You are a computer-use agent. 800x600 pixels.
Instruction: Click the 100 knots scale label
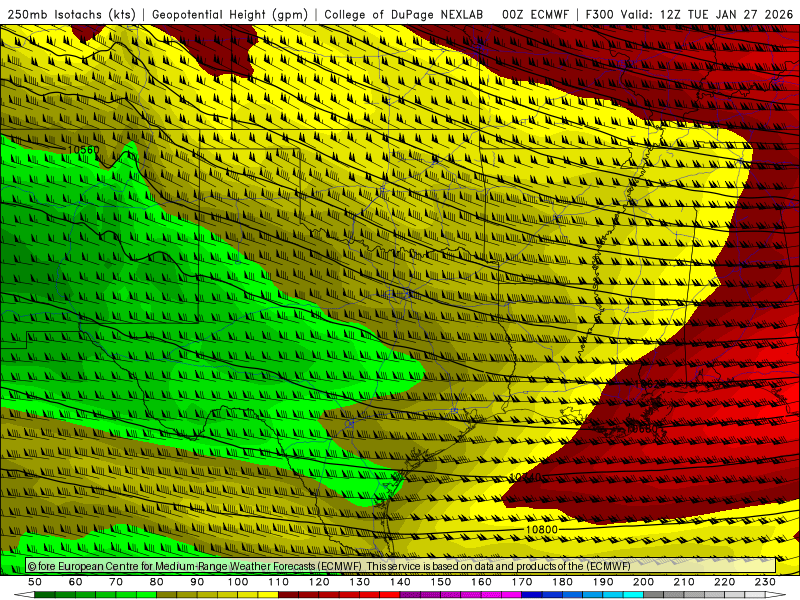(238, 582)
